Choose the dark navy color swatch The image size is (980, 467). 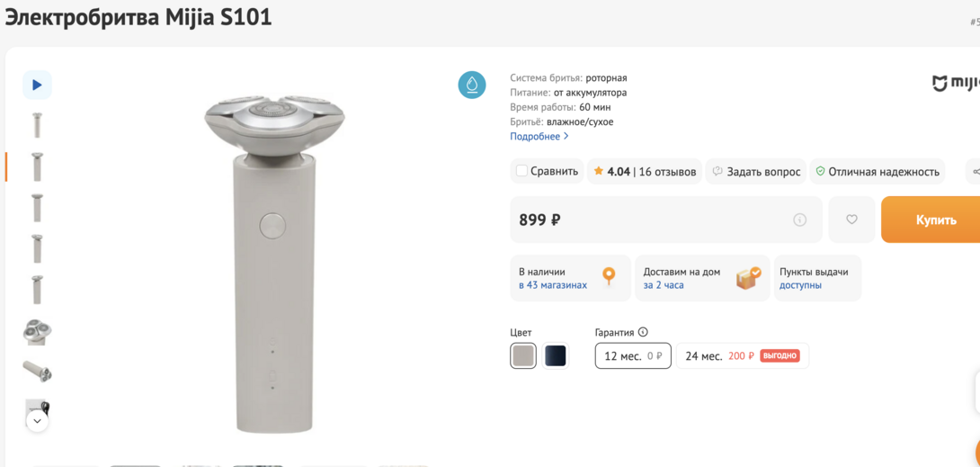coord(556,355)
